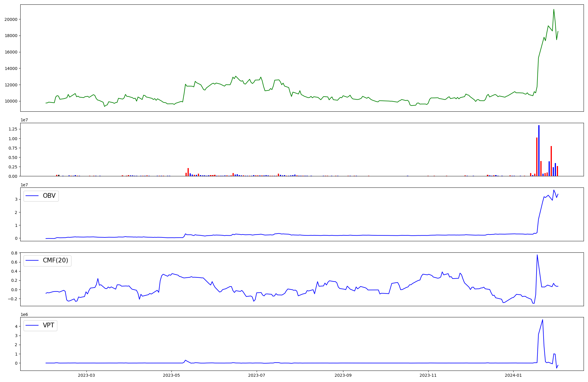Click the CMF(20) legend label
The width and height of the screenshot is (588, 382).
(55, 261)
